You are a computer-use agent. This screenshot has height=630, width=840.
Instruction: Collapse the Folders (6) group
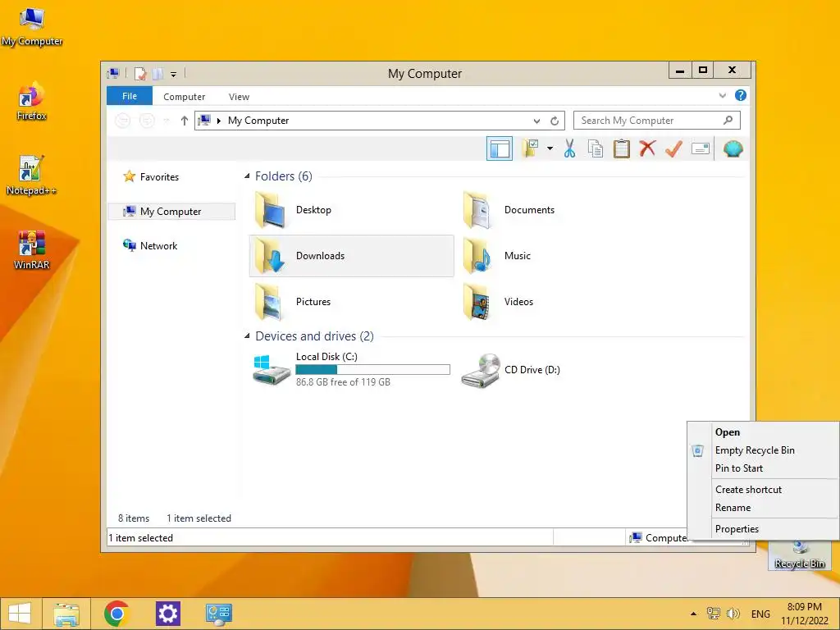pyautogui.click(x=247, y=176)
